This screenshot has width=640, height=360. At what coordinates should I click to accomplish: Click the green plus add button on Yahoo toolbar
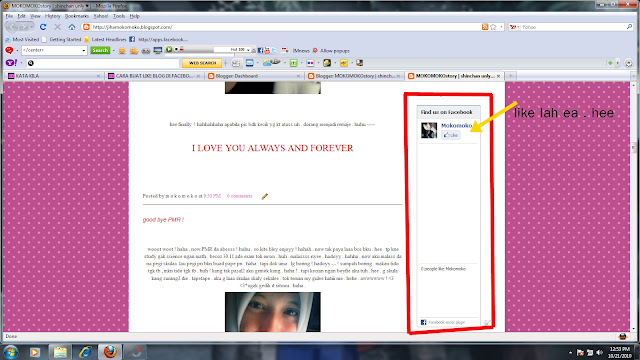point(610,63)
